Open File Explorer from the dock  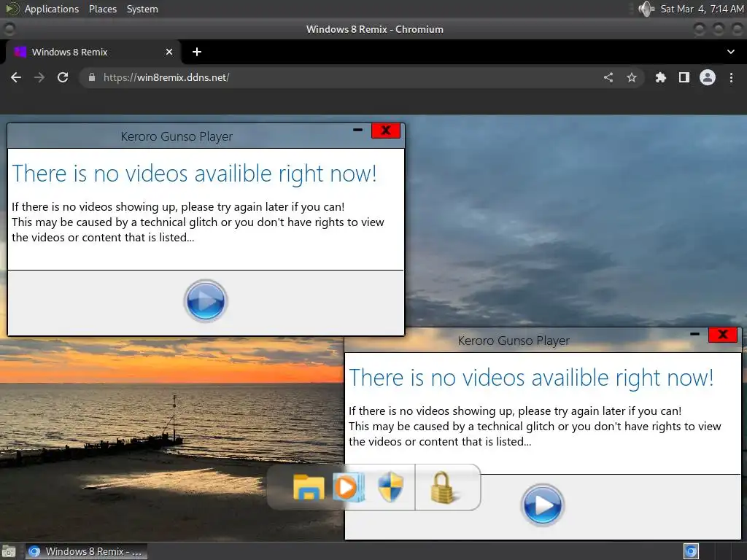[x=309, y=487]
